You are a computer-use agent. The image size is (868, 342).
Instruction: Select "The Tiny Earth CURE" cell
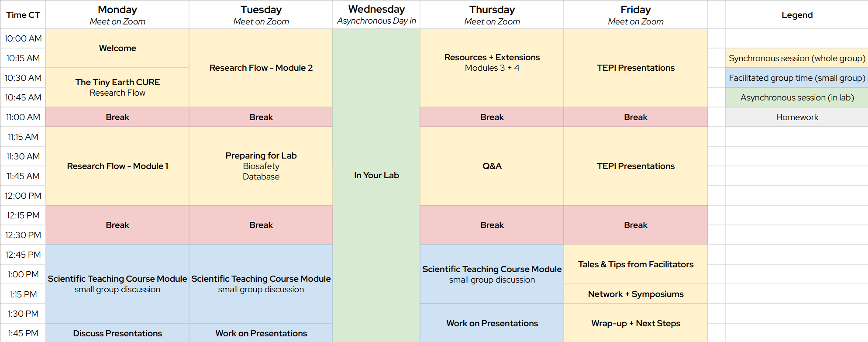(x=117, y=87)
